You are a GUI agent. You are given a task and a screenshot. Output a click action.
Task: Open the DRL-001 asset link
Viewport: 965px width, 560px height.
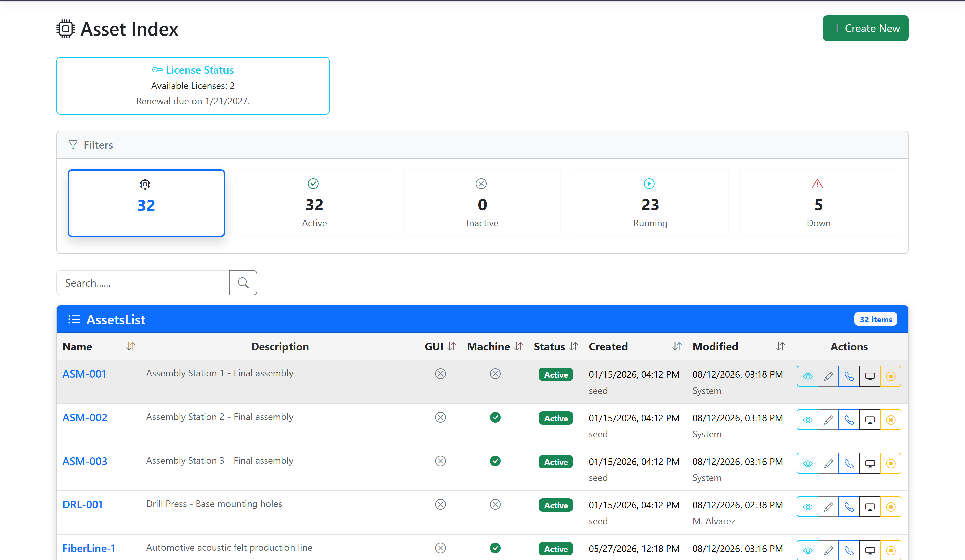(82, 505)
